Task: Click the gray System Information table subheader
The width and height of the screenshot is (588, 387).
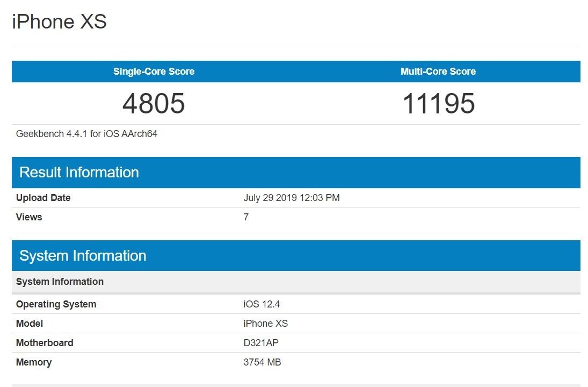Action: click(60, 282)
